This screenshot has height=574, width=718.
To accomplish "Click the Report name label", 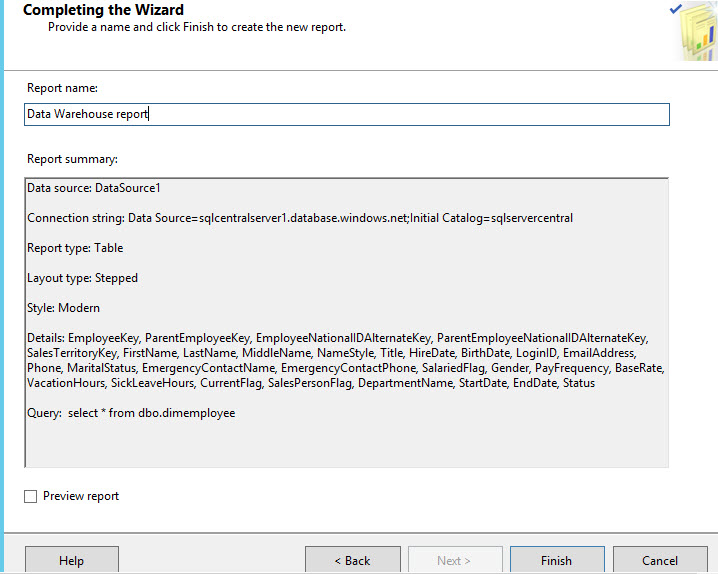I will 62,88.
